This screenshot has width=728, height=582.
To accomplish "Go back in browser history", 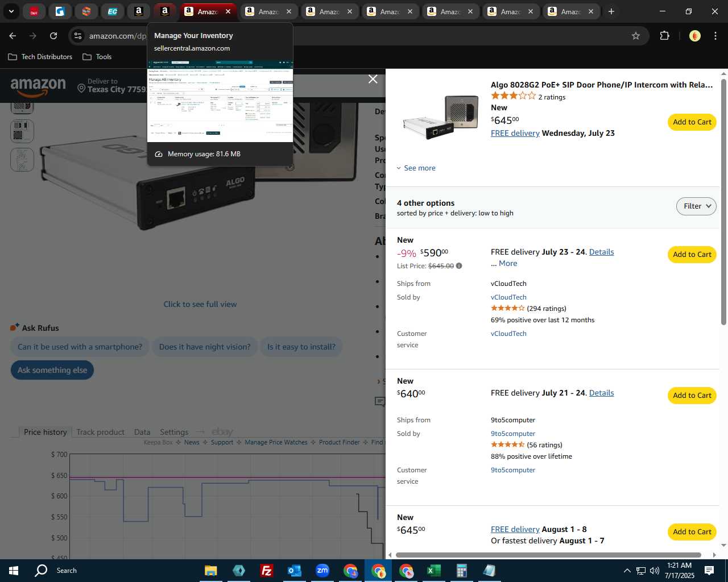I will [x=13, y=36].
